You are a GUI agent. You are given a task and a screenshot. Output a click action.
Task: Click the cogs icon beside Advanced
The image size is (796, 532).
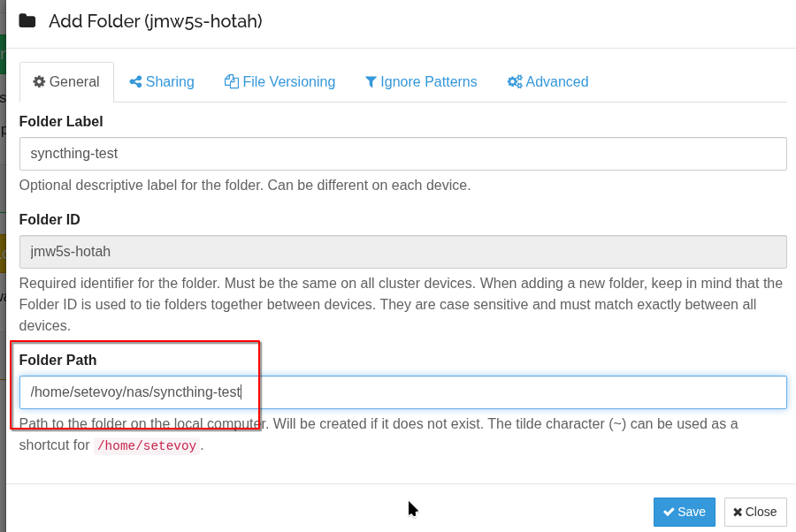click(x=514, y=81)
